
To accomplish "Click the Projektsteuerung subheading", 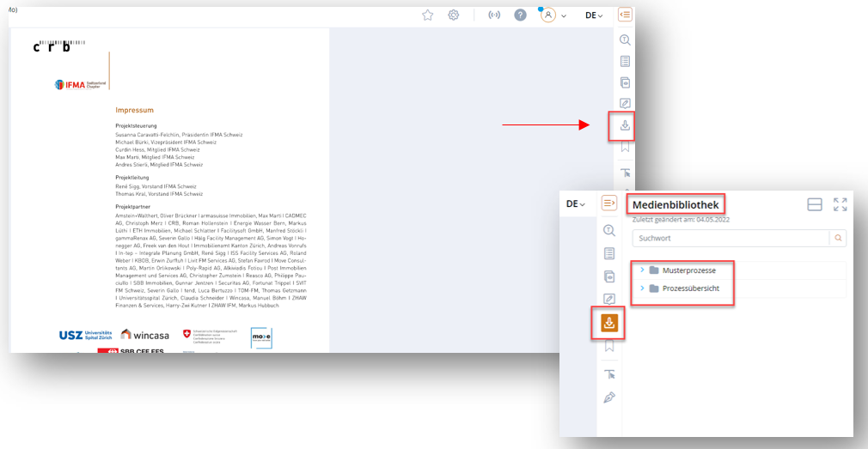I will [x=136, y=125].
